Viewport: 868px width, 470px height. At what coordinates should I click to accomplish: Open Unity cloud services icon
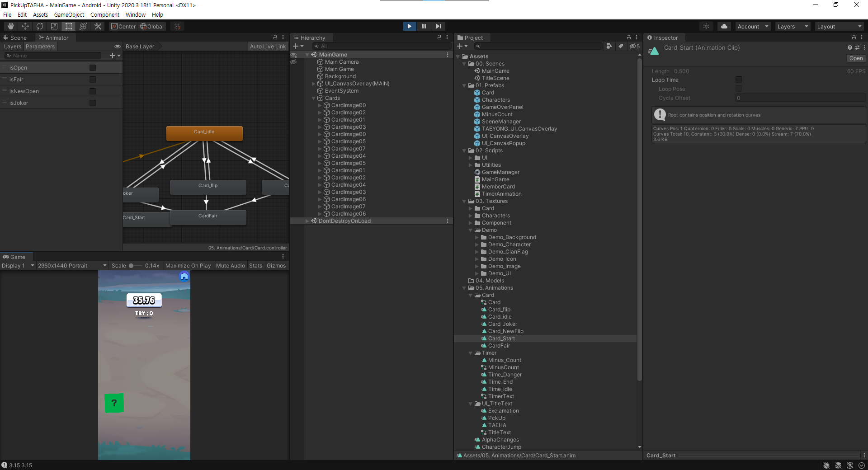click(x=724, y=26)
